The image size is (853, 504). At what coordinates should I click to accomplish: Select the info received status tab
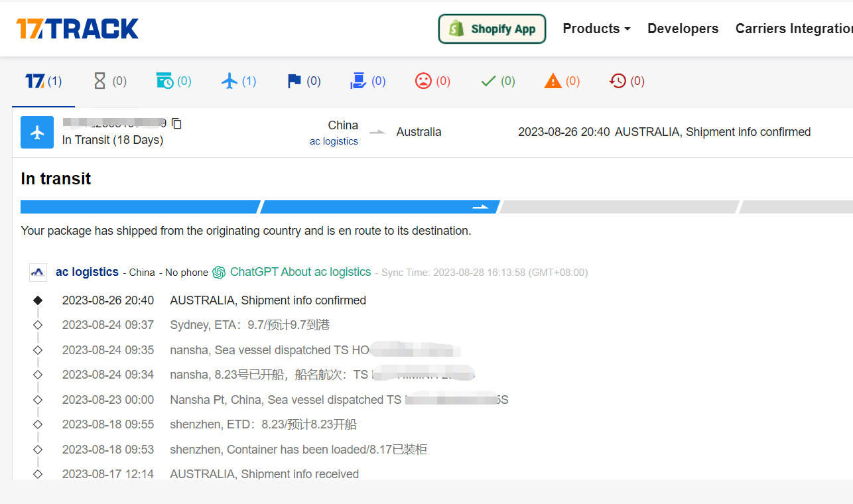point(174,81)
